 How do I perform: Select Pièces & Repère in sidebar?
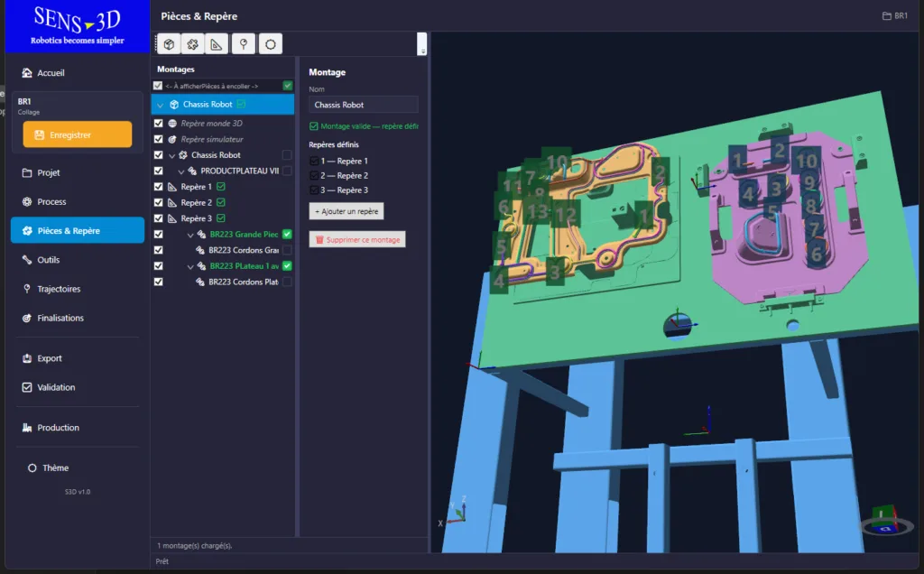(78, 230)
